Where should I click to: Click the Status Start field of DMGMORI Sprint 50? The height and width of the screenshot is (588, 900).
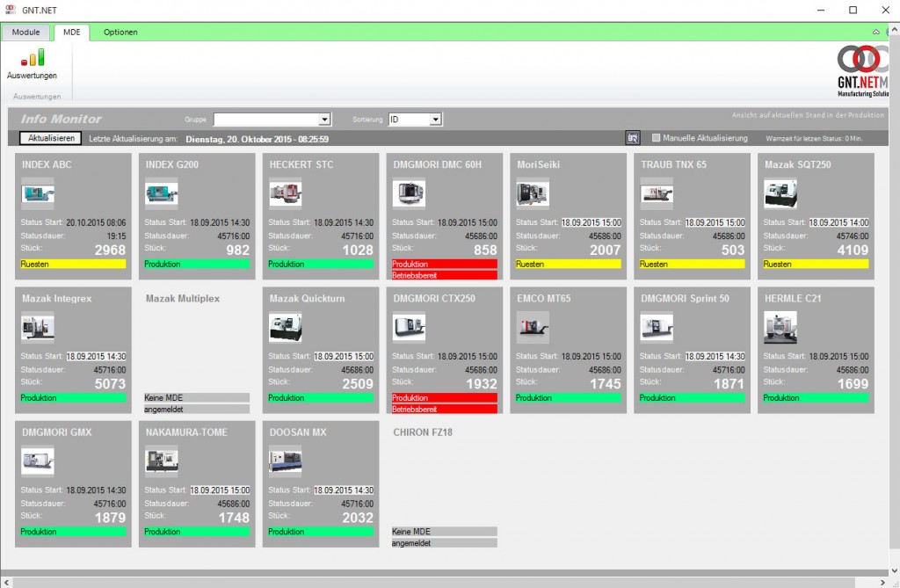coord(715,356)
